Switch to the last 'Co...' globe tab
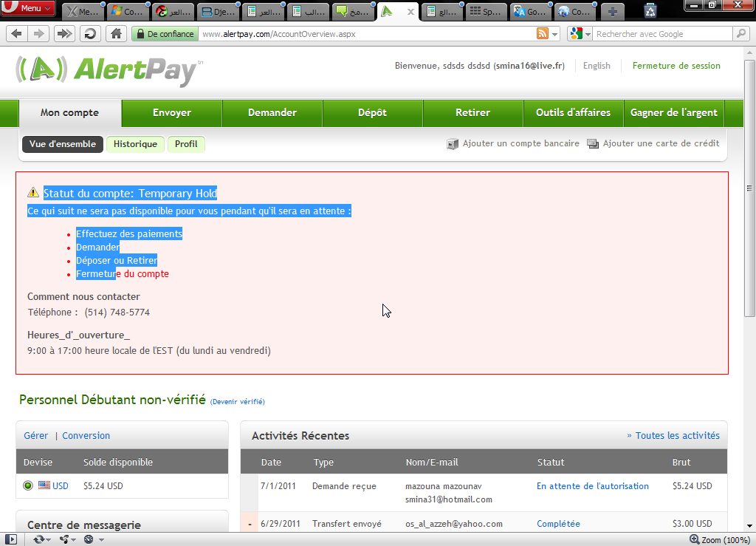 tap(576, 12)
